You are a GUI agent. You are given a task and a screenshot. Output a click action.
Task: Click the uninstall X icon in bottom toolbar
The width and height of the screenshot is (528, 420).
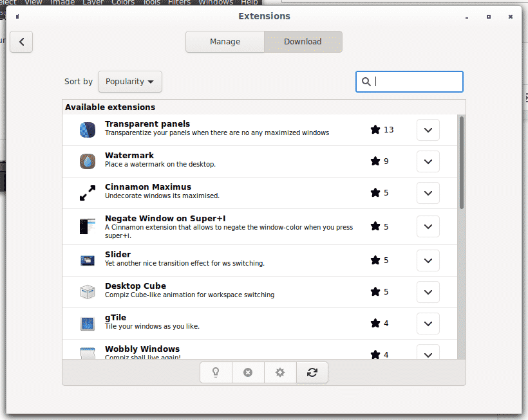(x=248, y=372)
